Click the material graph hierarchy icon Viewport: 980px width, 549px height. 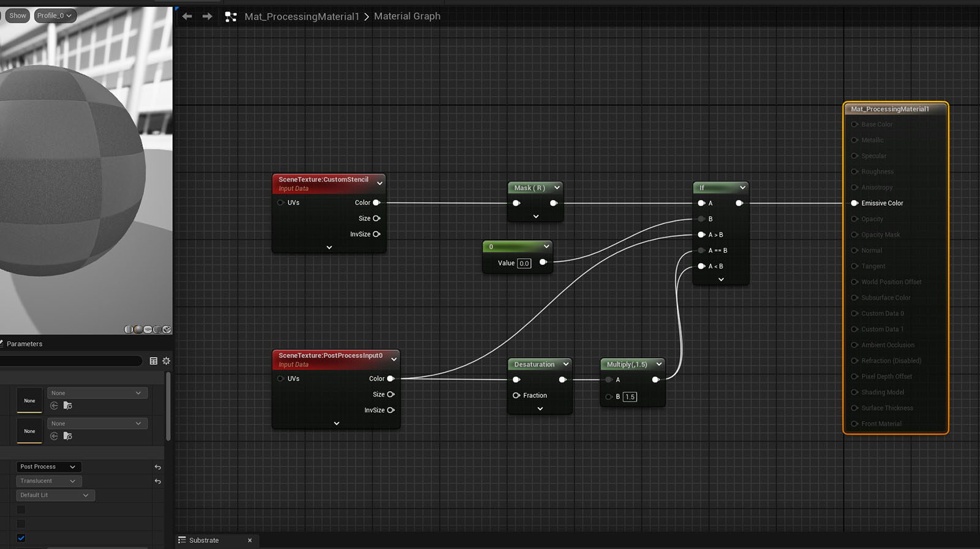pos(231,17)
